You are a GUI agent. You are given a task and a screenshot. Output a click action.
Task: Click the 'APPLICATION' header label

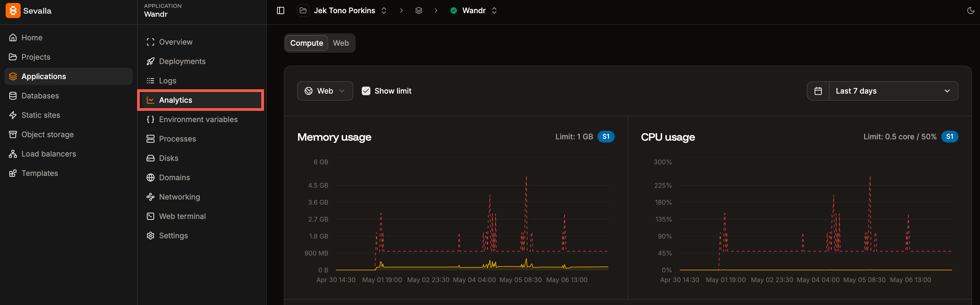(x=163, y=6)
